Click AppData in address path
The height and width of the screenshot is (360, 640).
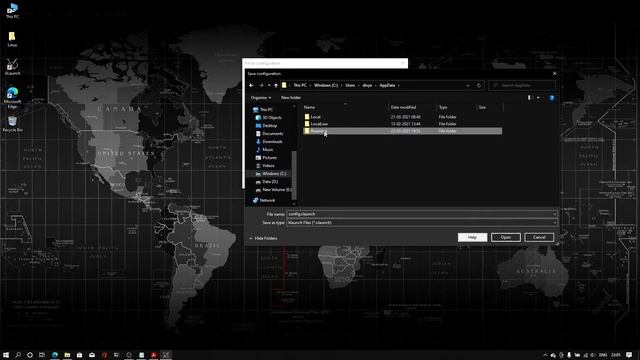[x=387, y=85]
